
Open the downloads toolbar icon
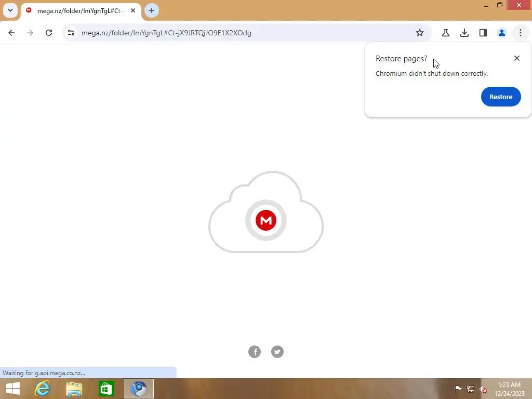pos(464,33)
